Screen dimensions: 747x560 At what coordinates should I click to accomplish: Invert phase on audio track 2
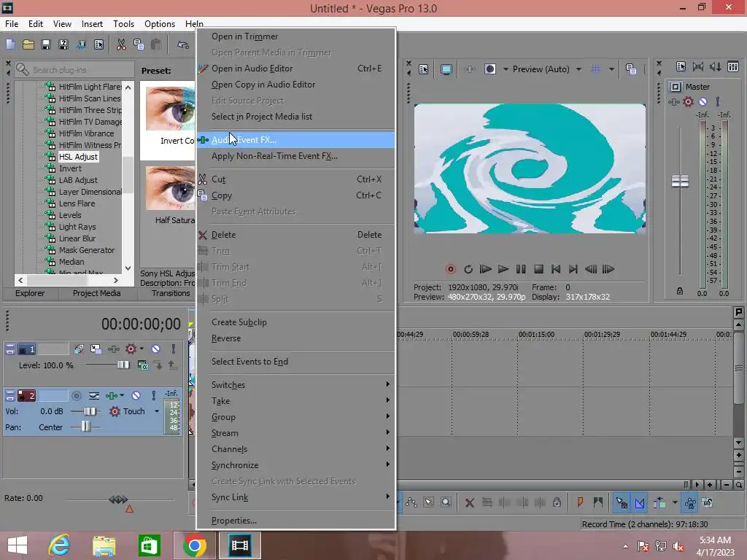[x=94, y=396]
